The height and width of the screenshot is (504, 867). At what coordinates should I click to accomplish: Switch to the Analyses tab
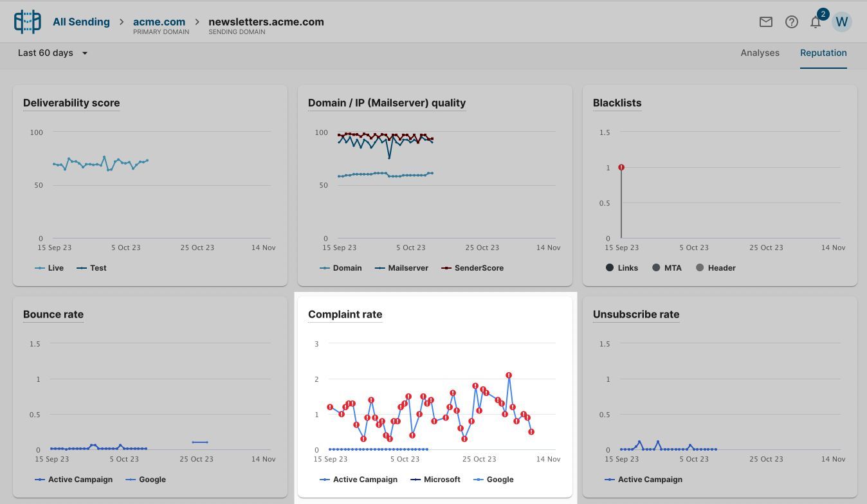(x=760, y=53)
